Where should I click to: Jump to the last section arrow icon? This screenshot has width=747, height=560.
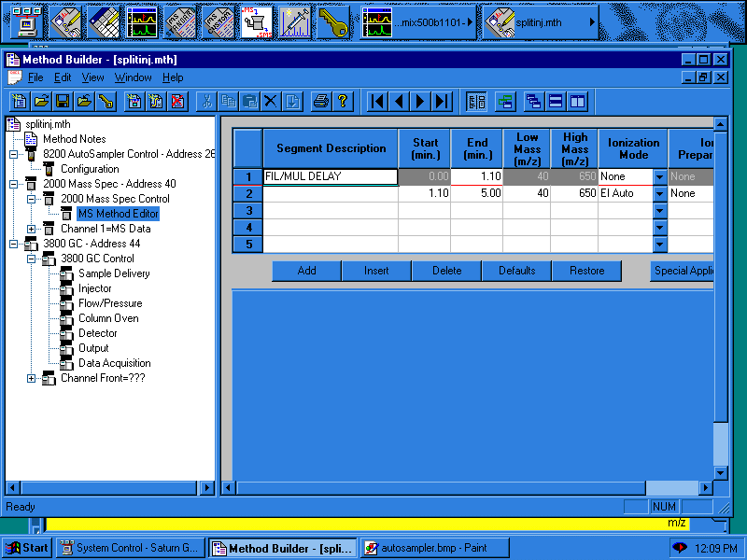[442, 102]
